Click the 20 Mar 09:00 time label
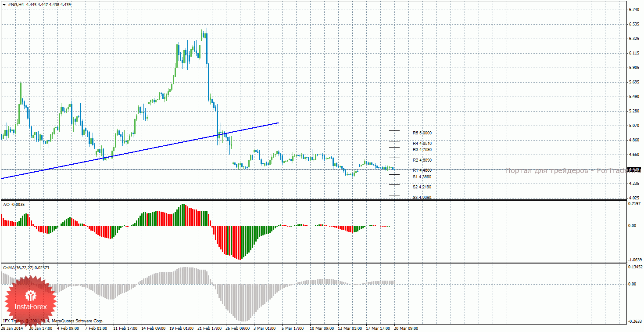 [x=406, y=328]
